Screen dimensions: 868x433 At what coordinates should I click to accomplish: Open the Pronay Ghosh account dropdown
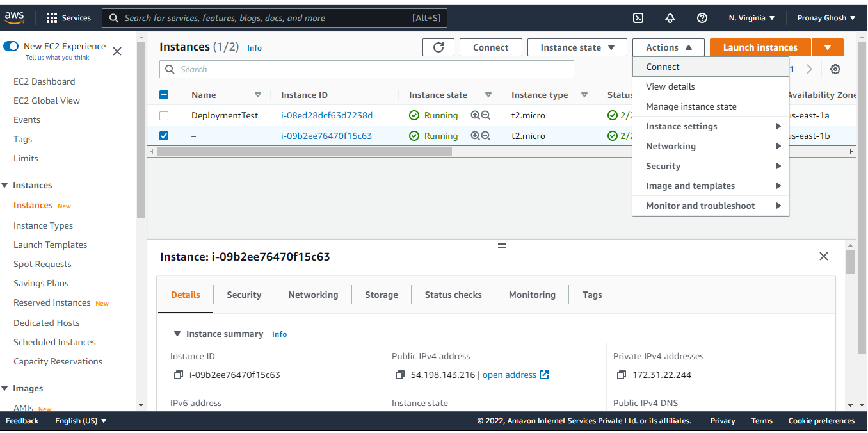826,18
